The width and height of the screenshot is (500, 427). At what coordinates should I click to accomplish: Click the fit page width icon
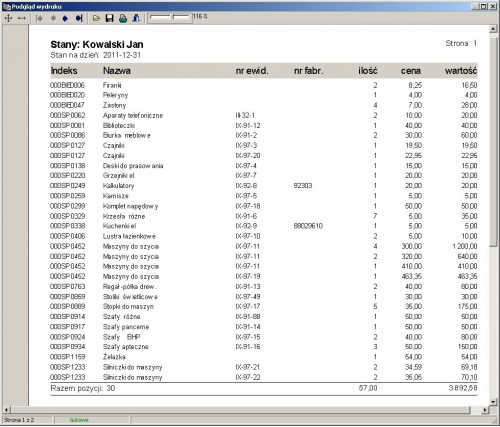click(x=22, y=18)
